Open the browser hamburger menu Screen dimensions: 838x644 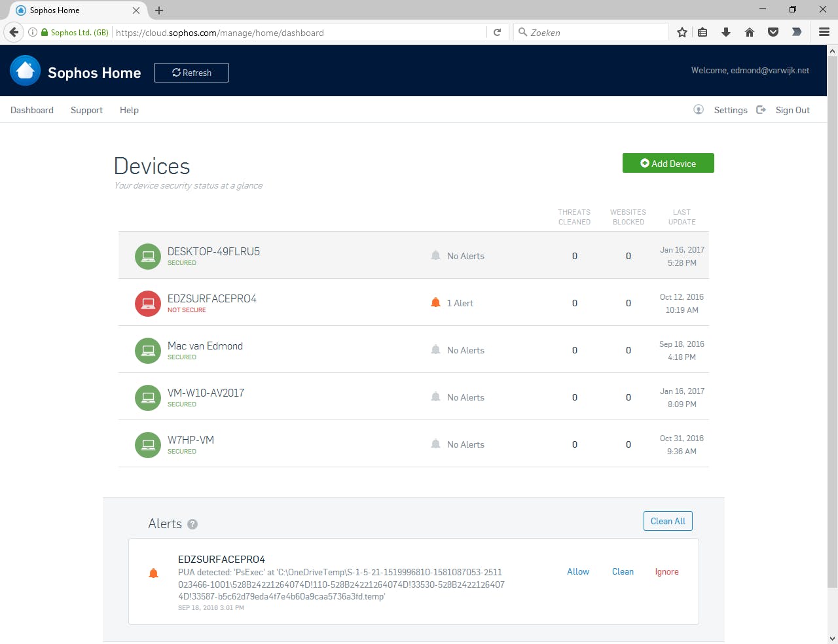824,32
